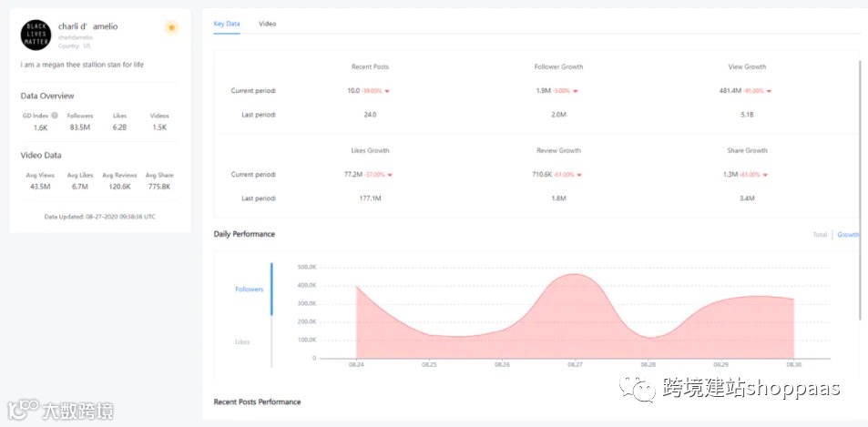The width and height of the screenshot is (868, 427).
Task: Switch to the Video tab
Action: 268,24
